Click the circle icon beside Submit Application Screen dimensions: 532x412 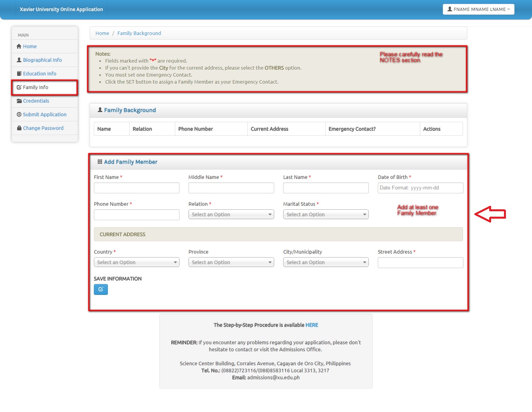[19, 114]
